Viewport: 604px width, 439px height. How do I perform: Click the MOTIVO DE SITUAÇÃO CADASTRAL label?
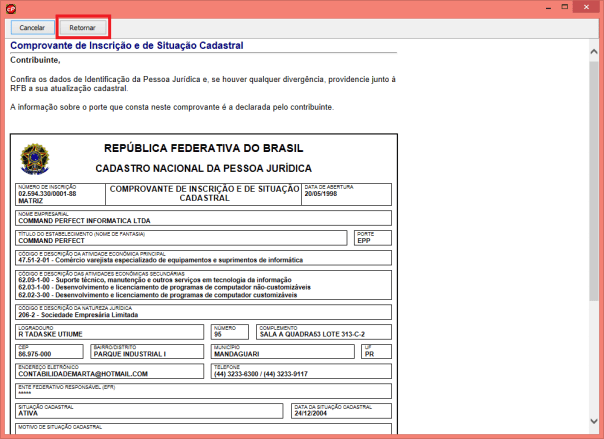[60, 427]
